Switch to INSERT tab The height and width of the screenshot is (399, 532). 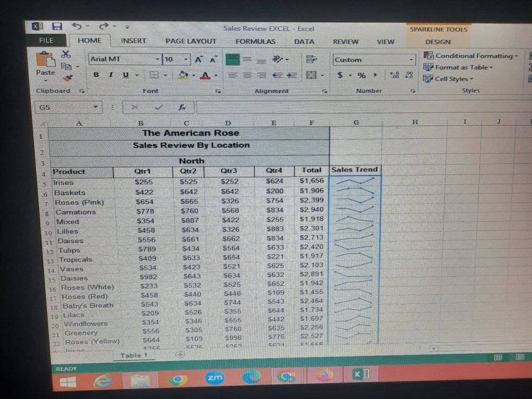(x=134, y=41)
